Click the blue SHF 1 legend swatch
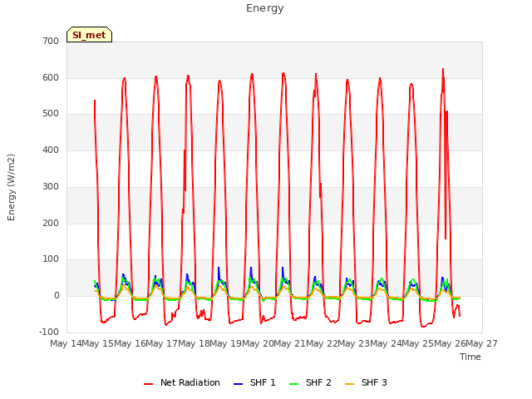 click(239, 384)
